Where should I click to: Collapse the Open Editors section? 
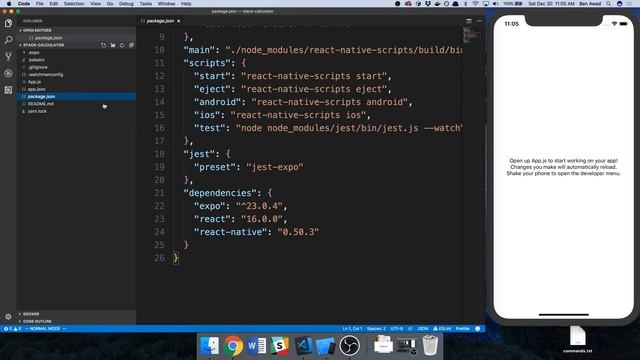[37, 30]
